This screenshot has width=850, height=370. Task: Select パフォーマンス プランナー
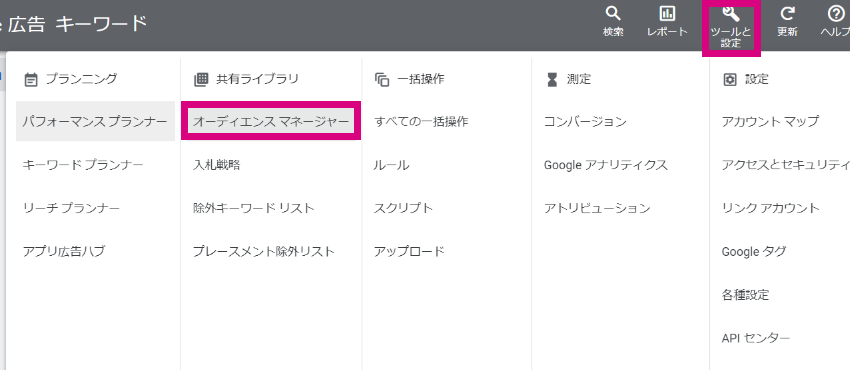click(95, 121)
